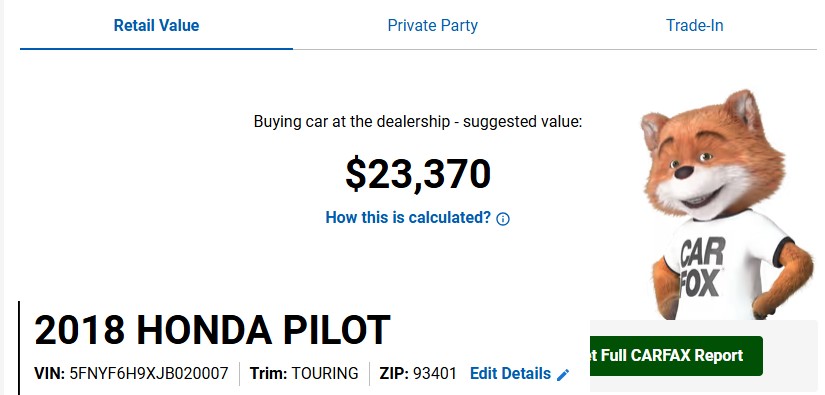
Task: Click the Trim label
Action: click(x=268, y=373)
